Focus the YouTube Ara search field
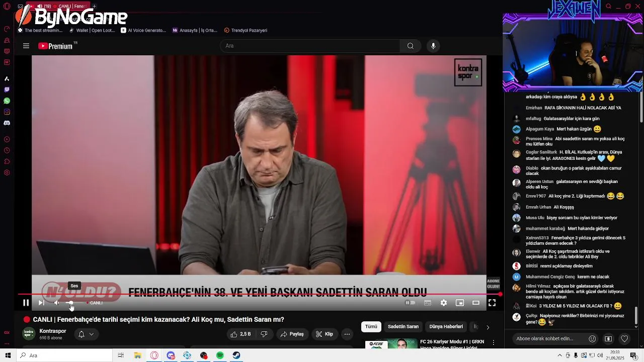 (x=310, y=46)
